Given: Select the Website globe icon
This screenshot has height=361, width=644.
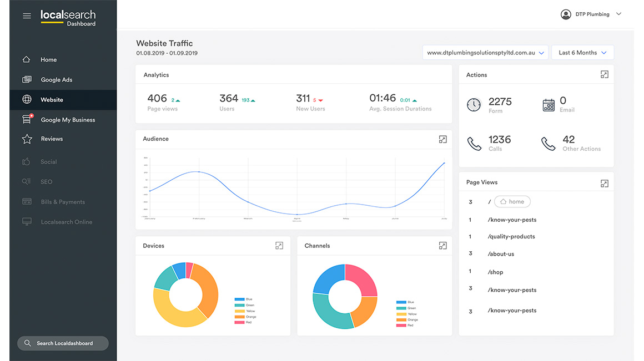Looking at the screenshot, I should (27, 99).
